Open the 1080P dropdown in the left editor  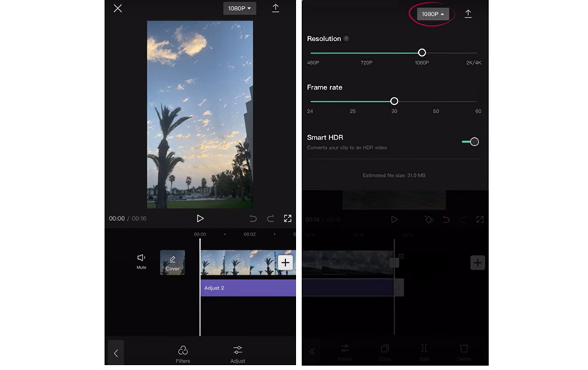pyautogui.click(x=240, y=9)
